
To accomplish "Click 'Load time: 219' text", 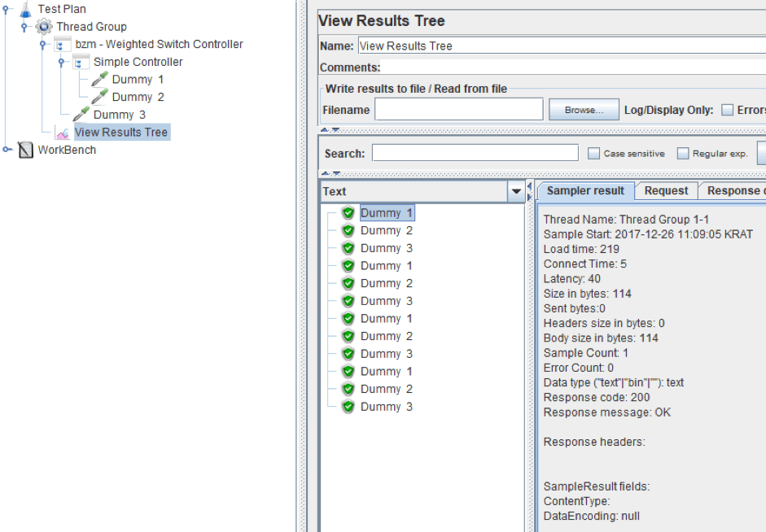I will tap(581, 249).
